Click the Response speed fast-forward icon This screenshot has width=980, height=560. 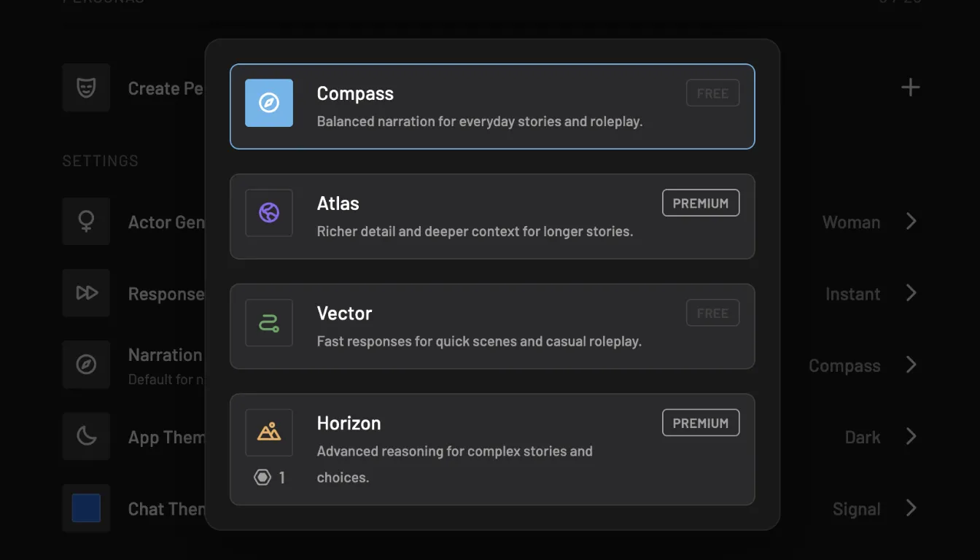click(x=86, y=292)
